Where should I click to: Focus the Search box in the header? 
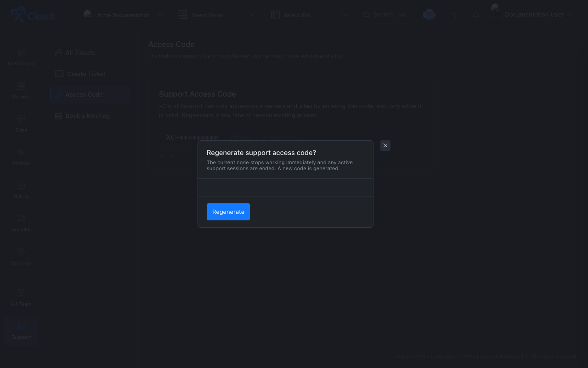(x=385, y=15)
